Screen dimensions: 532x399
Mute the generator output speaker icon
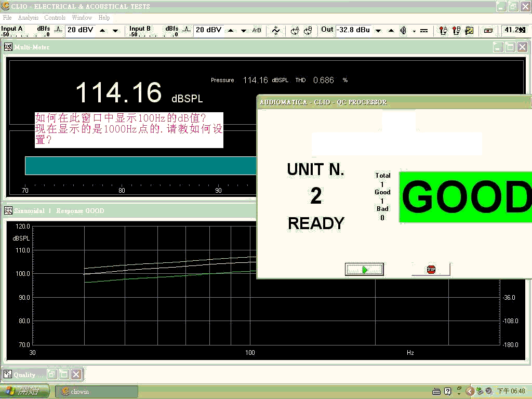tap(403, 30)
